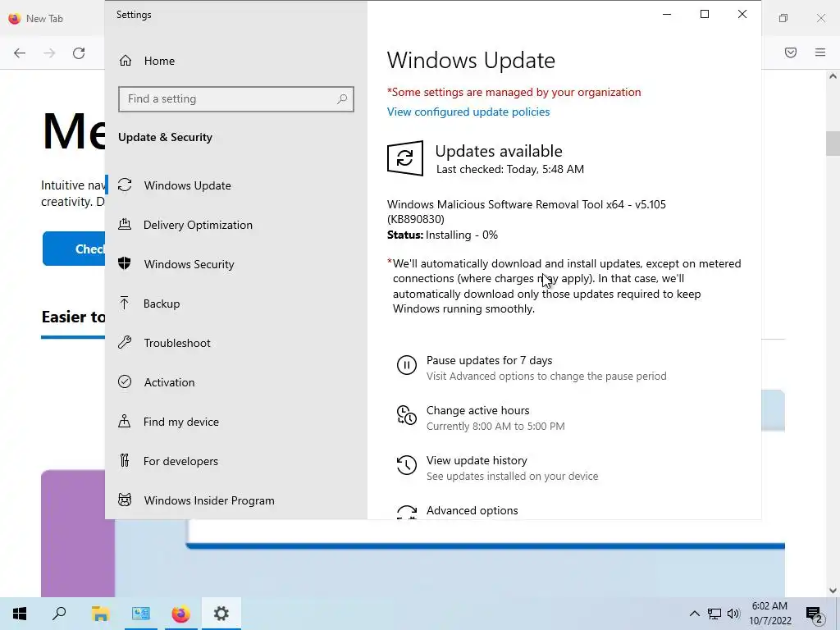Image resolution: width=840 pixels, height=630 pixels.
Task: Click scroll up arrow on Firefox scrollbar
Action: pyautogui.click(x=833, y=76)
